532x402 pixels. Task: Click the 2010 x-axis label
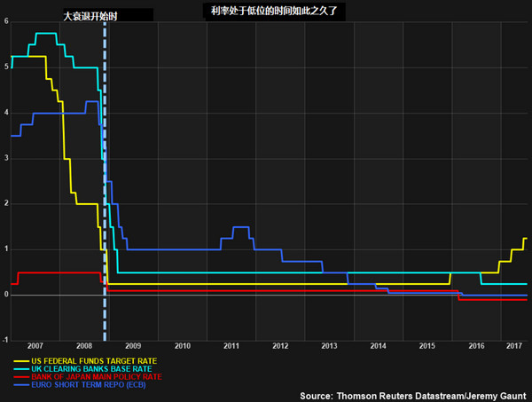(x=183, y=346)
